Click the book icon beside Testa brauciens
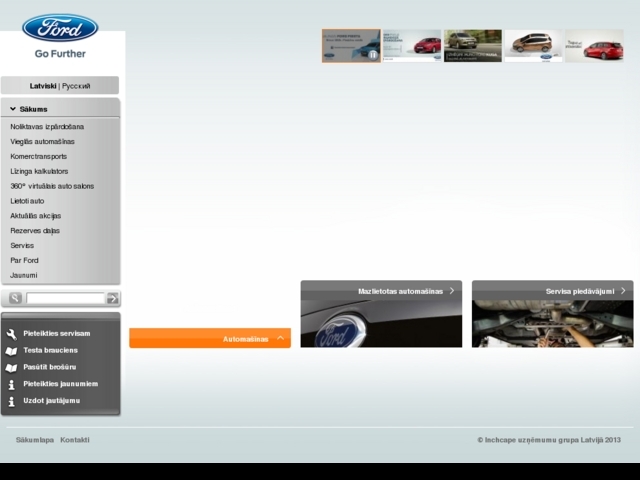Screen dimensions: 640x480 click(11, 351)
